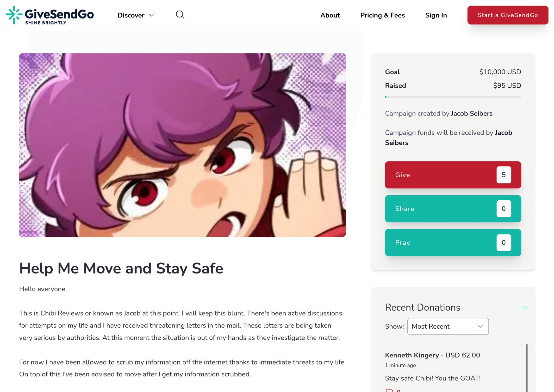Image resolution: width=554 pixels, height=392 pixels.
Task: Click the teal Share button
Action: pyautogui.click(x=453, y=209)
